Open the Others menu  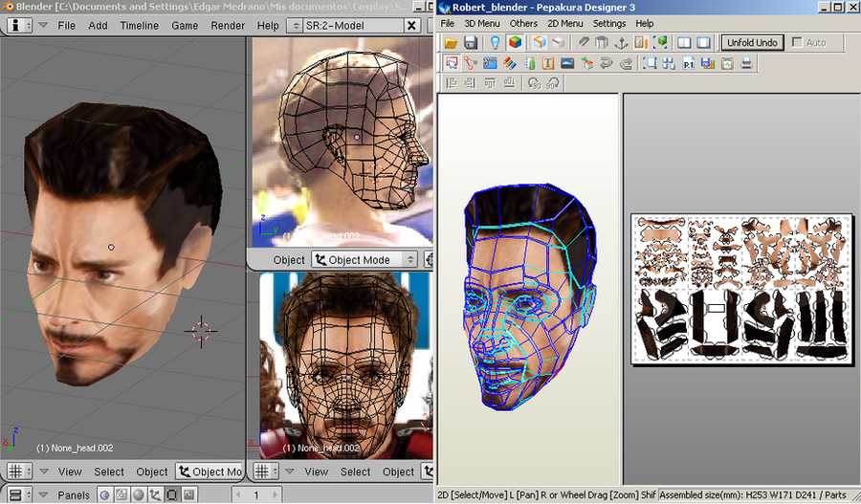[x=523, y=24]
